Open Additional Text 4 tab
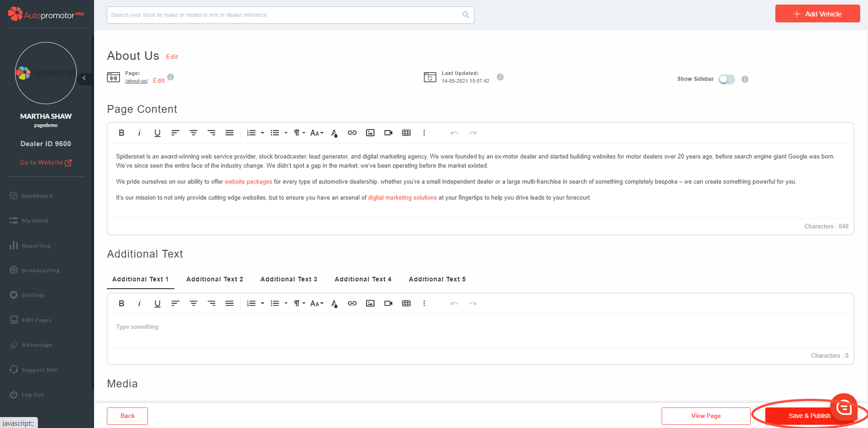Screen dimensions: 868x428 click(x=363, y=279)
